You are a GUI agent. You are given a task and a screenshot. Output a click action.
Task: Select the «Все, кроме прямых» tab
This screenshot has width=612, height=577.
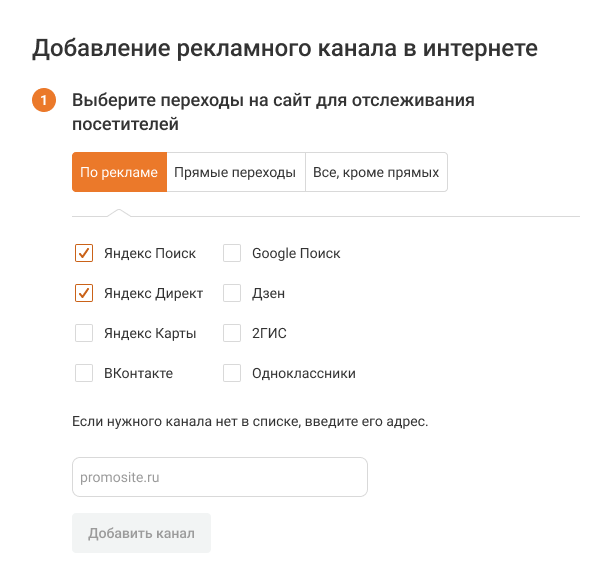[x=376, y=172]
